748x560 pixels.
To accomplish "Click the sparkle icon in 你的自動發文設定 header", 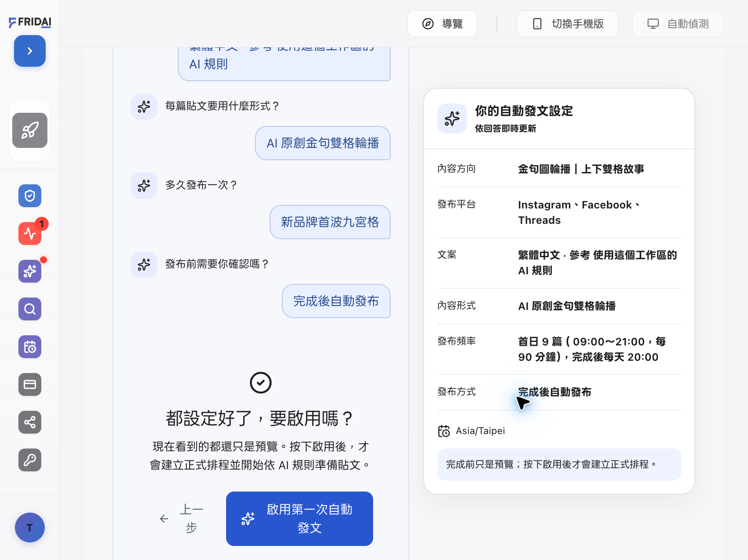I will pos(452,118).
